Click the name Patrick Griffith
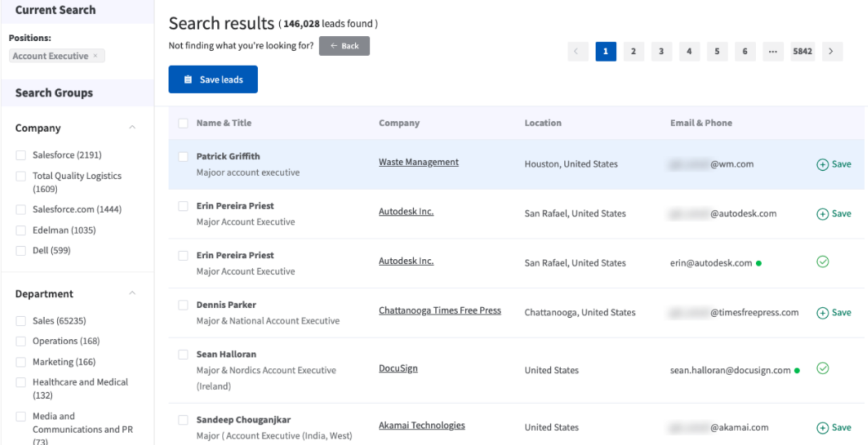The image size is (868, 445). tap(228, 156)
